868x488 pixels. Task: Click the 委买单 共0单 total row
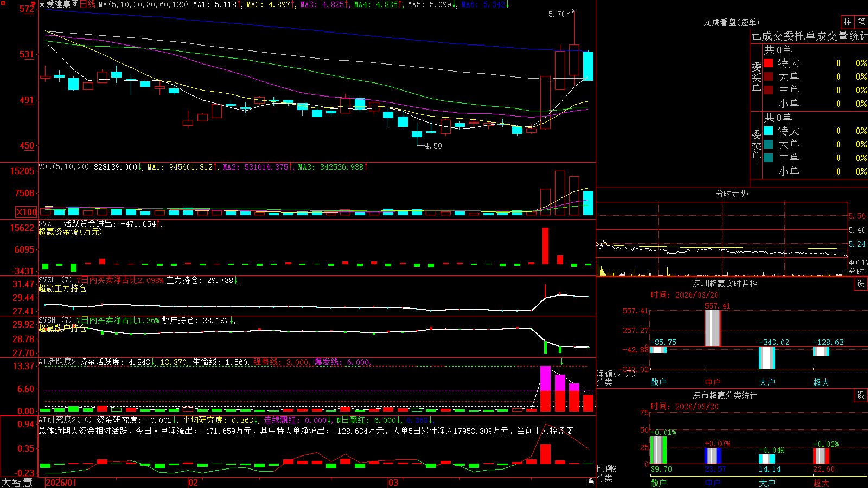coord(778,50)
